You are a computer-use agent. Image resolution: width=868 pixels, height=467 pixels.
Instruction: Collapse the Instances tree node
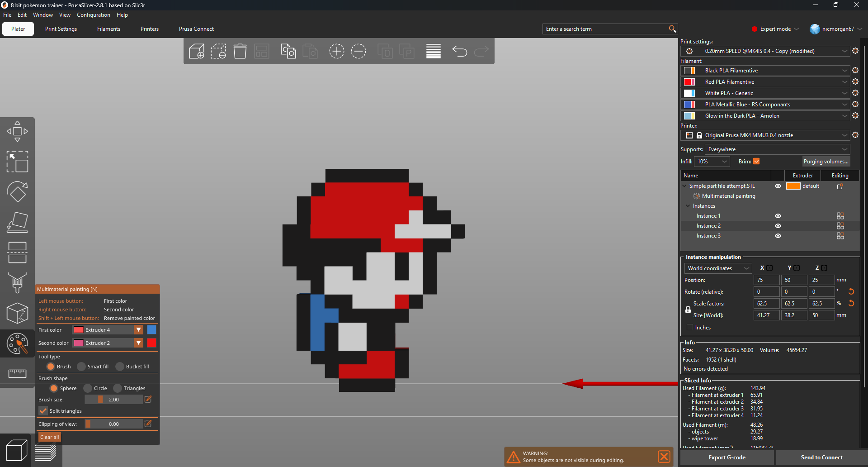[x=688, y=206]
